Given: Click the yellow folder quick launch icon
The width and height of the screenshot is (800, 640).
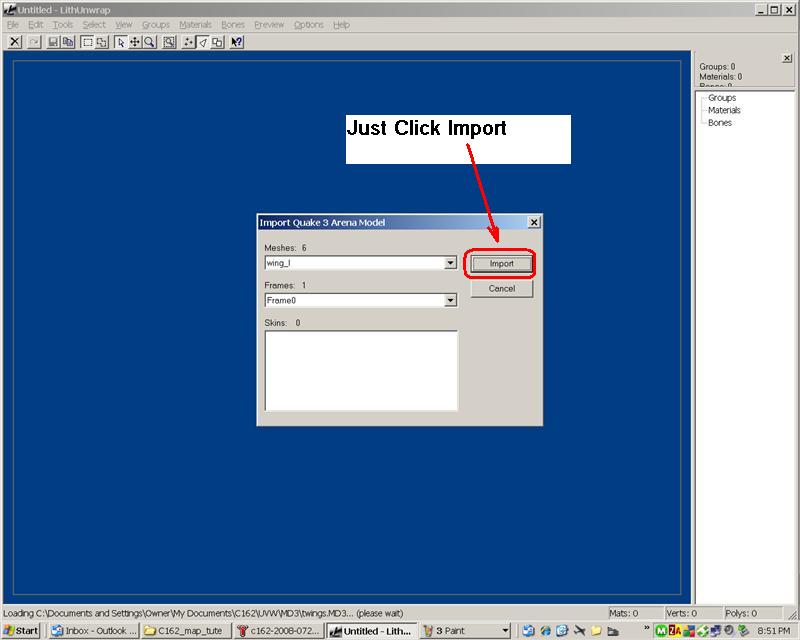Looking at the screenshot, I should [596, 631].
